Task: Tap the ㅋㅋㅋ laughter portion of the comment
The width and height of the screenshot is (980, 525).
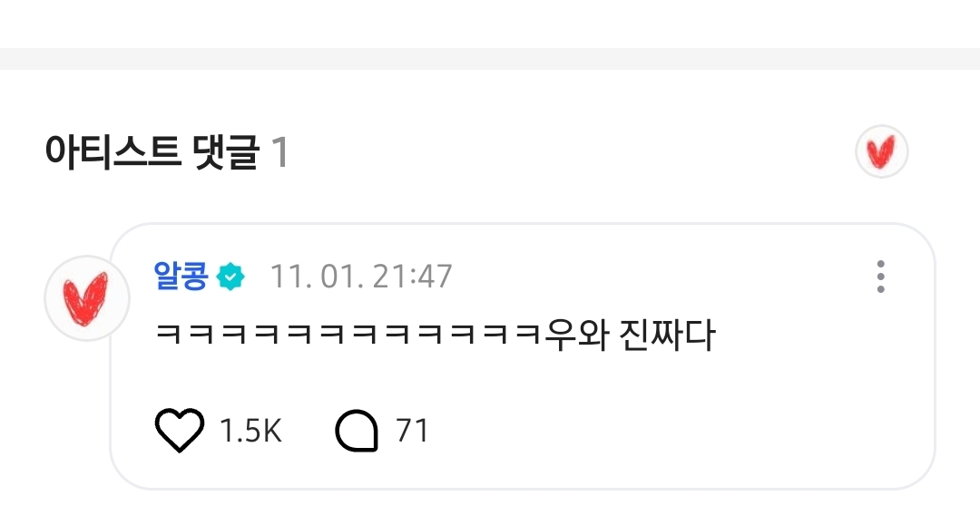Action: [x=348, y=335]
